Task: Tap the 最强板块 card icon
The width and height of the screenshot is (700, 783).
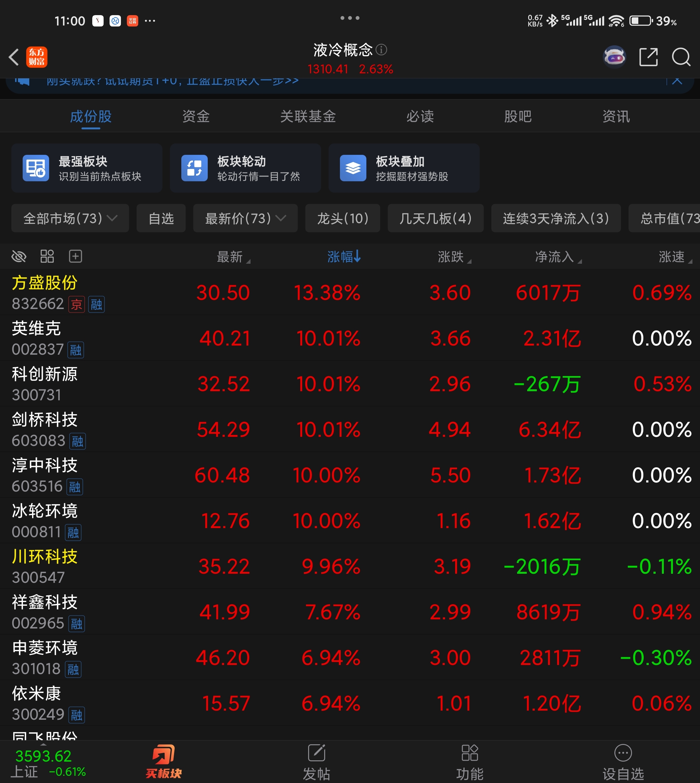Action: click(x=36, y=168)
